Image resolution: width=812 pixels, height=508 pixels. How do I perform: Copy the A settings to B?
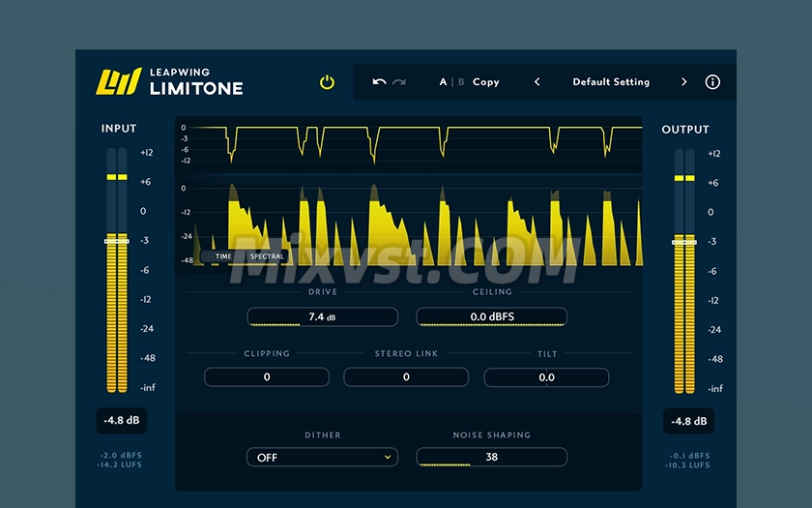click(486, 82)
